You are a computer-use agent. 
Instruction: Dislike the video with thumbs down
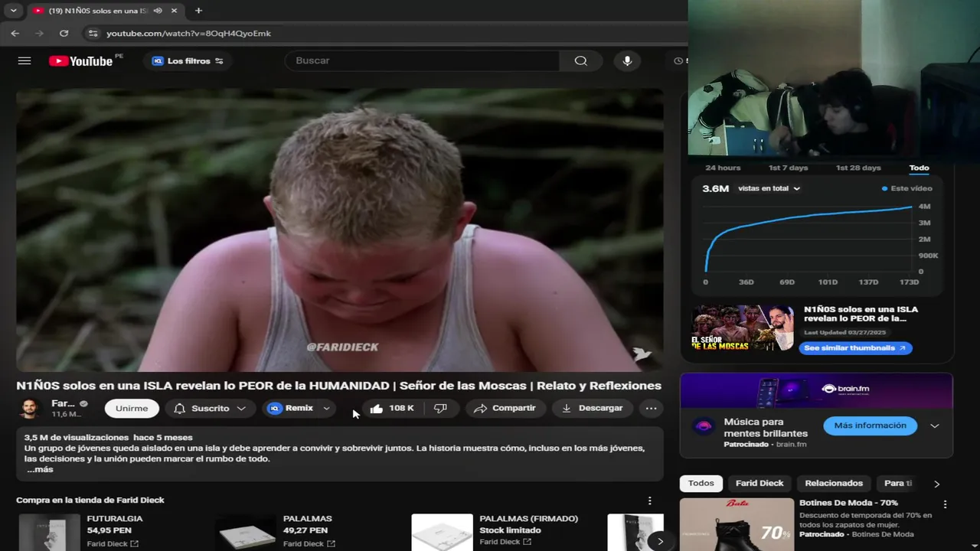pos(441,409)
